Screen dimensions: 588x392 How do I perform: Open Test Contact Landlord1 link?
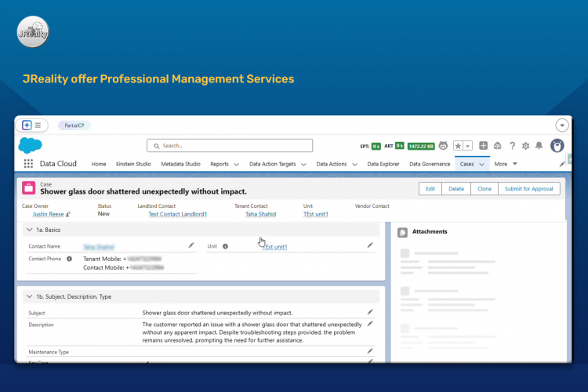177,214
